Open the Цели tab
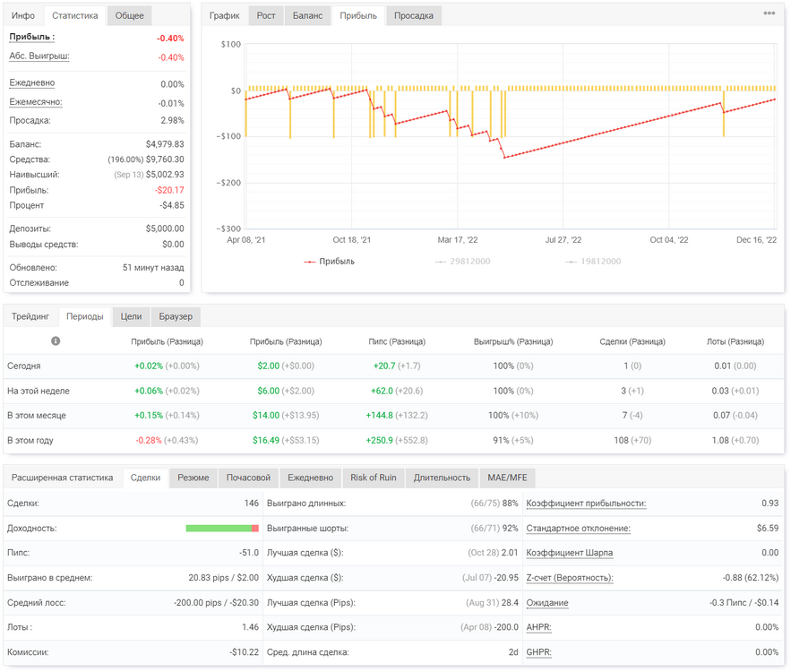The image size is (791, 672). point(131,317)
